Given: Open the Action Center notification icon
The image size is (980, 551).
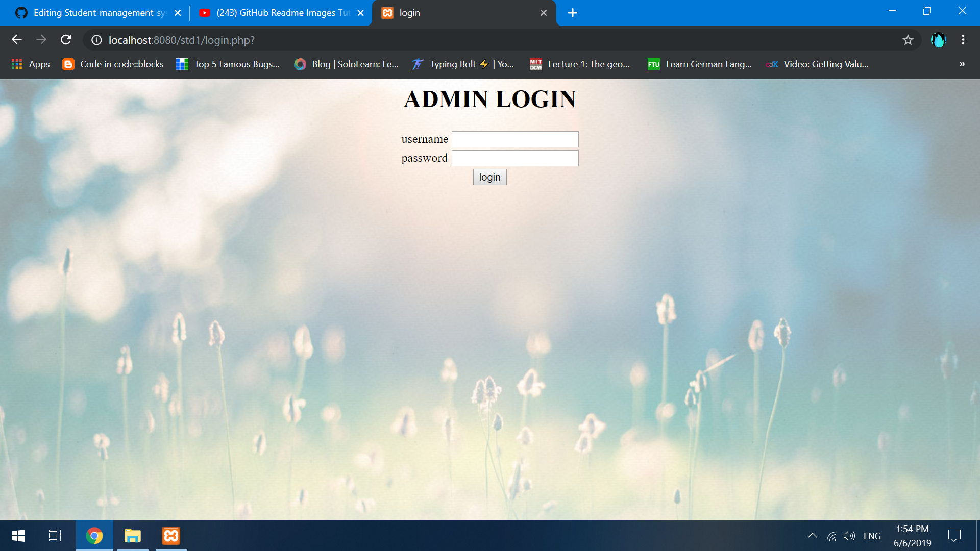Looking at the screenshot, I should coord(954,536).
